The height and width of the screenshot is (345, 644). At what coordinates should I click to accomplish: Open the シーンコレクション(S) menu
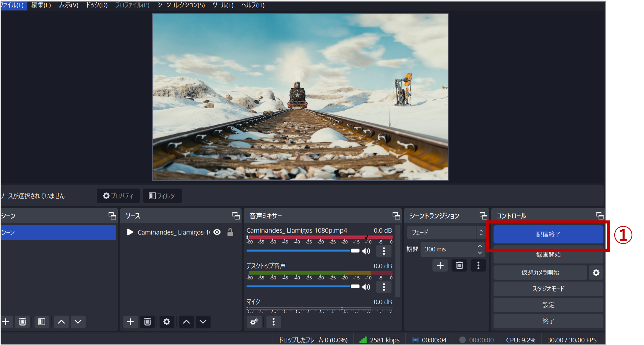coord(181,5)
